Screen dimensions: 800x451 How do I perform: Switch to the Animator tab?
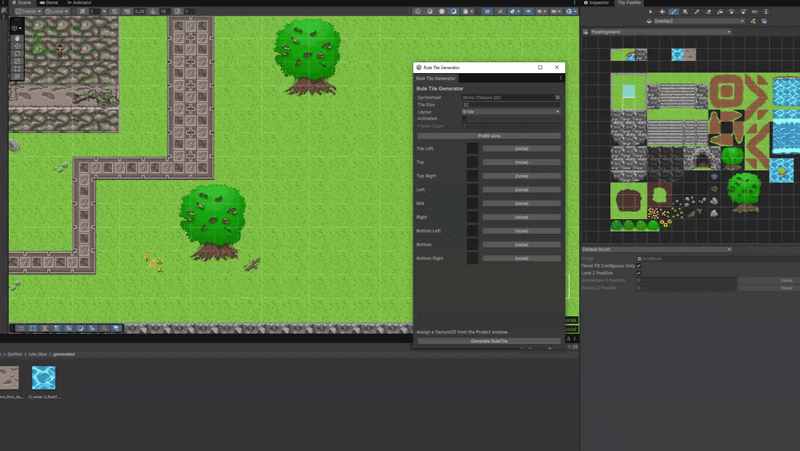coord(80,3)
